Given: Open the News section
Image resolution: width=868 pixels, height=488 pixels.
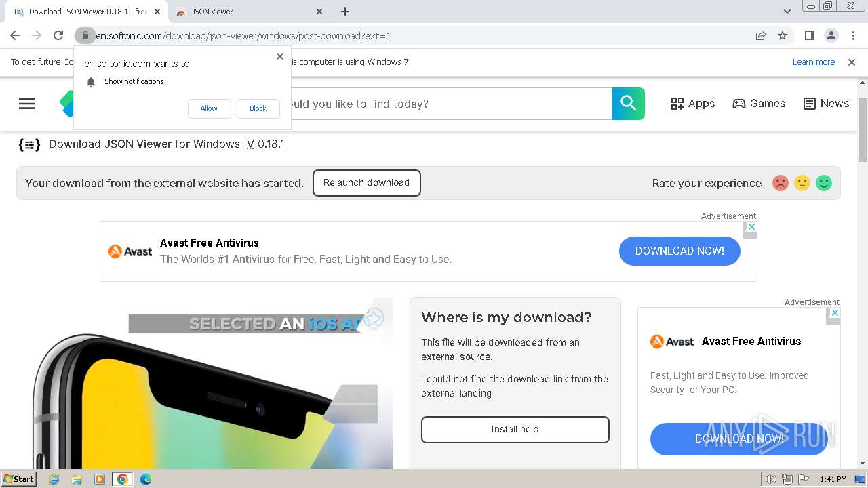Looking at the screenshot, I should pyautogui.click(x=826, y=104).
